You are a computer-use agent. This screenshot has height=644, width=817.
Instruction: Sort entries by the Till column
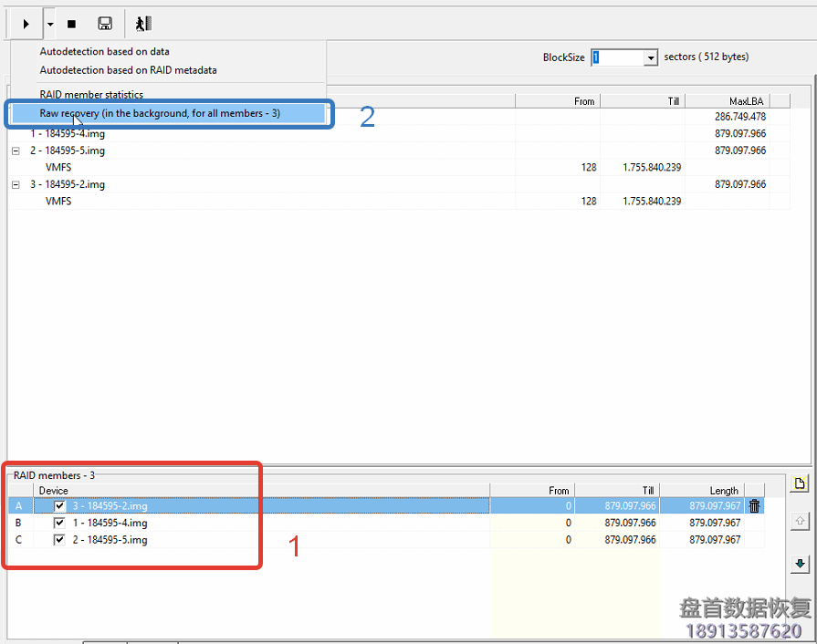point(673,100)
